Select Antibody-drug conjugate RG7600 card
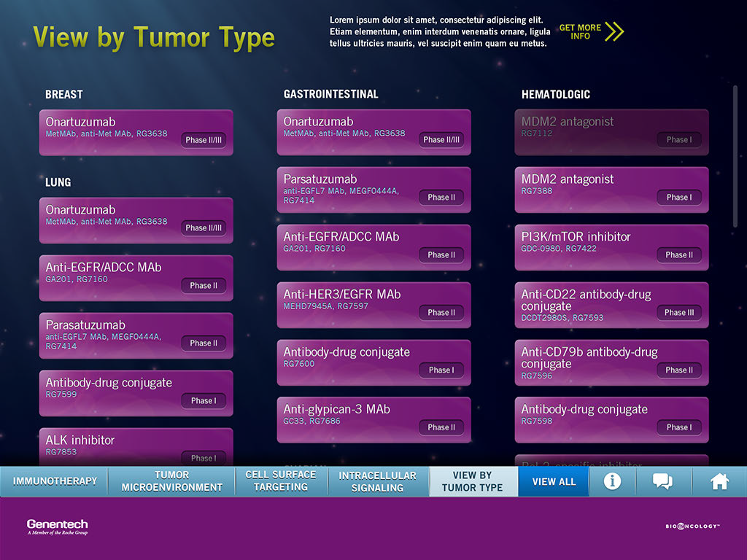Image resolution: width=747 pixels, height=560 pixels. pyautogui.click(x=373, y=362)
